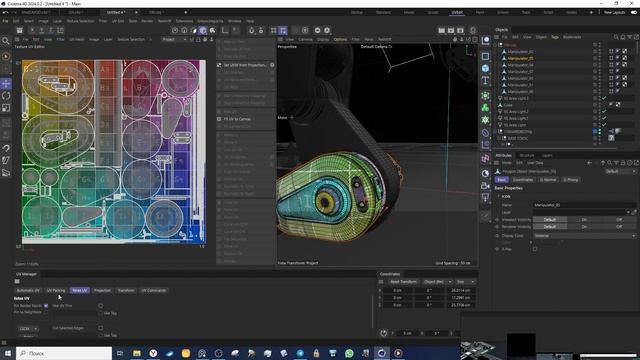Click the hamburger icon in Coordinates panel
640x360 pixels.
pos(381,282)
